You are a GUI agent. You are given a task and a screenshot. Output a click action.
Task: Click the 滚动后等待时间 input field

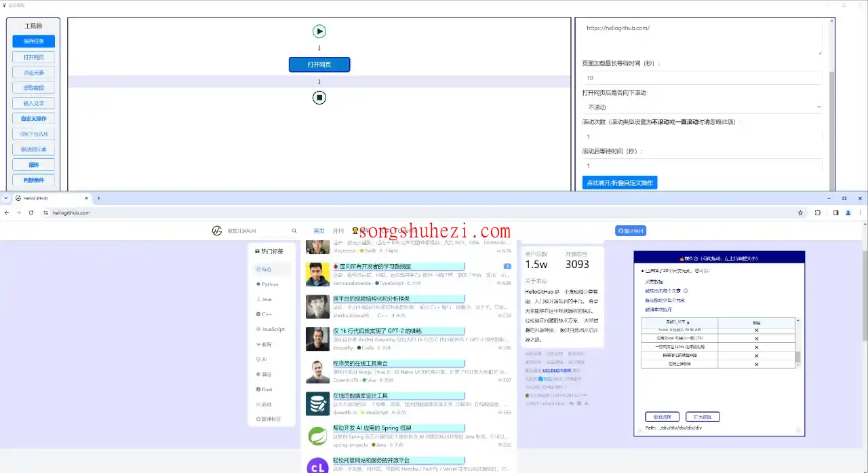coord(702,166)
